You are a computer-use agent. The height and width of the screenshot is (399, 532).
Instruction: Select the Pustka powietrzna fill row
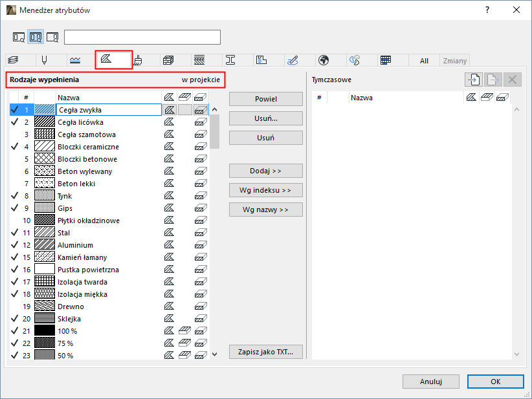coord(109,270)
